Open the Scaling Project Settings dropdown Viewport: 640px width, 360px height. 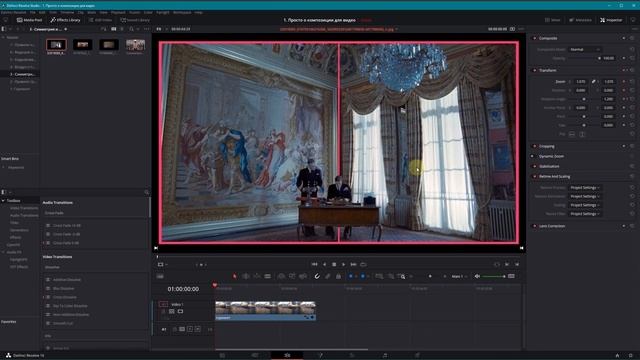[x=584, y=205]
